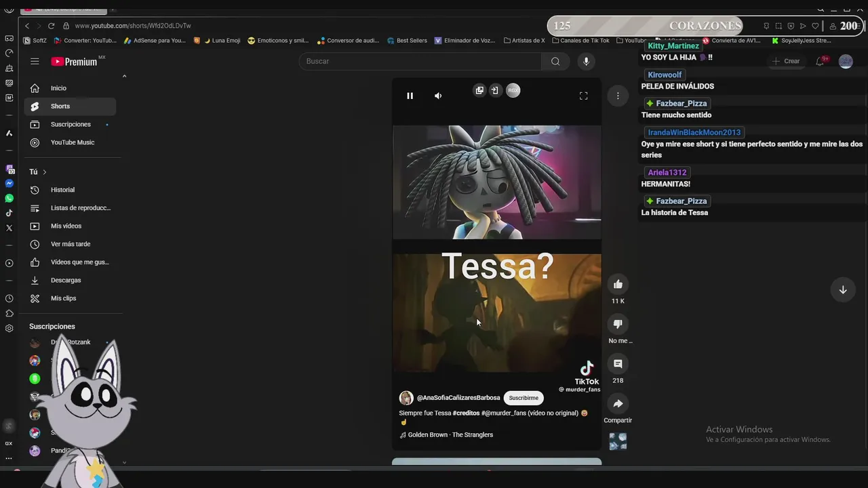The width and height of the screenshot is (868, 488).
Task: Click the play-arrow icon in the browser toolbar
Action: tap(803, 26)
